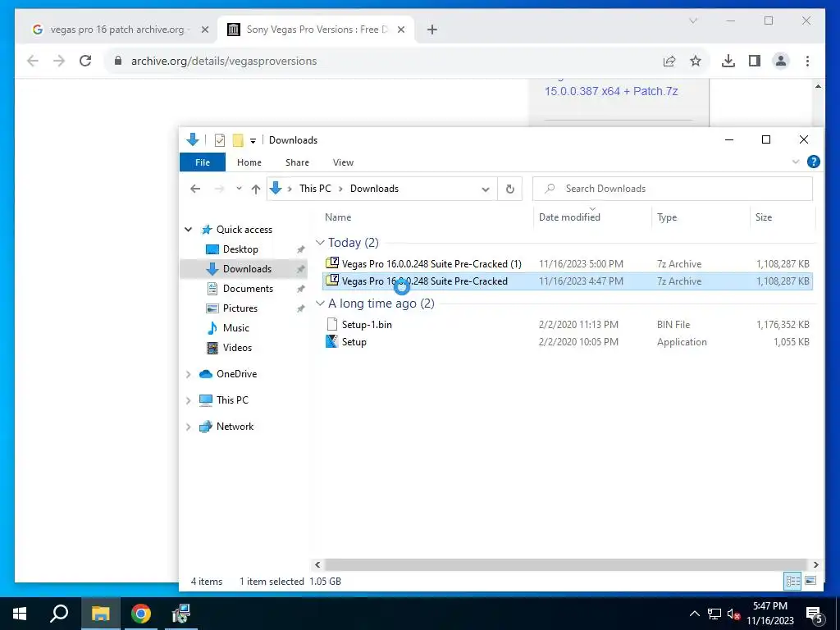Click Chrome's back navigation arrow
Screen dimensions: 840x630
pyautogui.click(x=33, y=61)
